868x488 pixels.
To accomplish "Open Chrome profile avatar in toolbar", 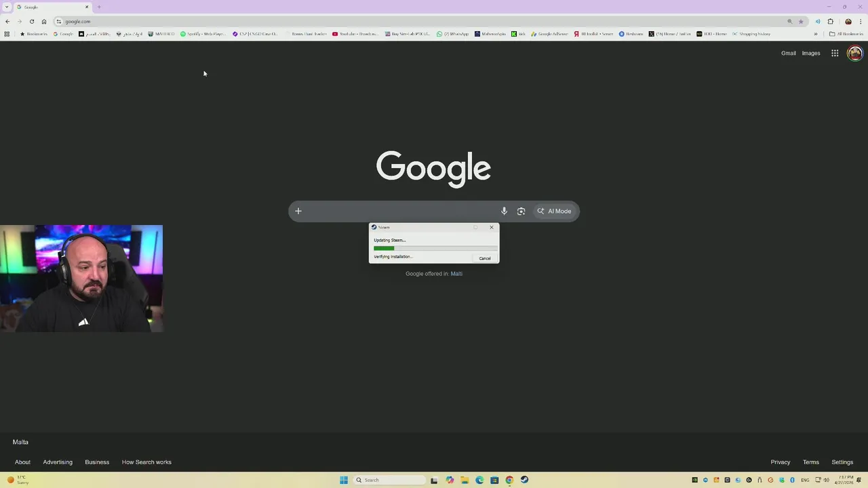I will 848,22.
